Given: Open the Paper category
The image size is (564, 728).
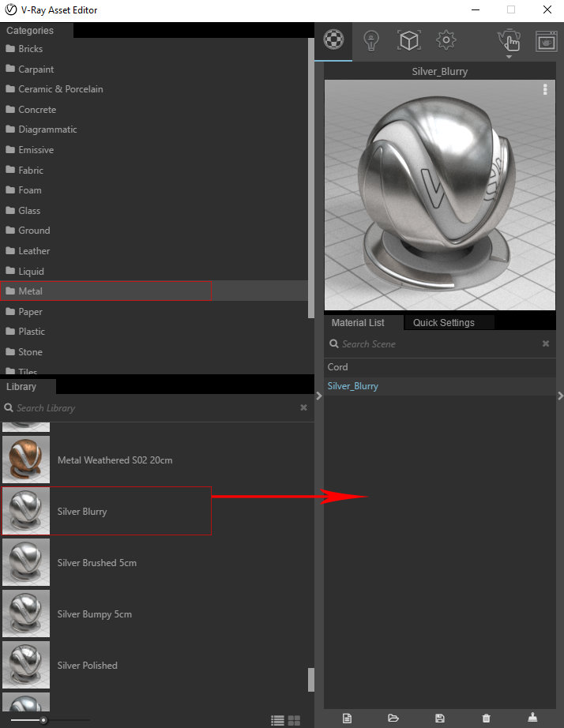Looking at the screenshot, I should (153, 312).
